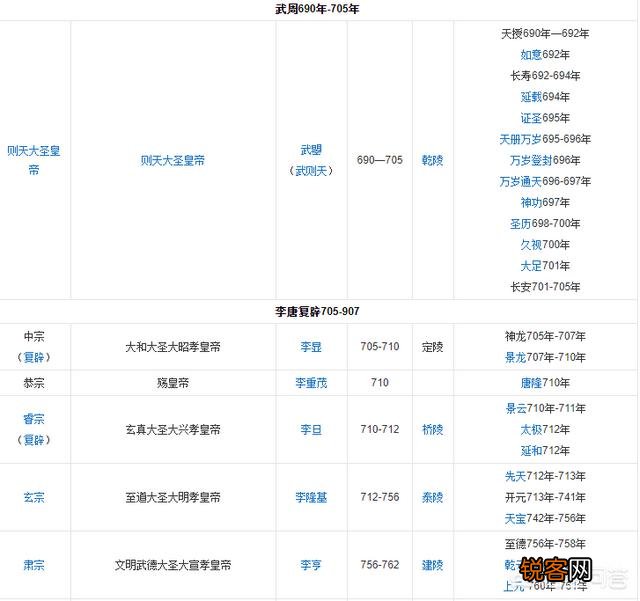This screenshot has width=640, height=601.
Task: Open the 李旦 name link
Action: point(311,430)
